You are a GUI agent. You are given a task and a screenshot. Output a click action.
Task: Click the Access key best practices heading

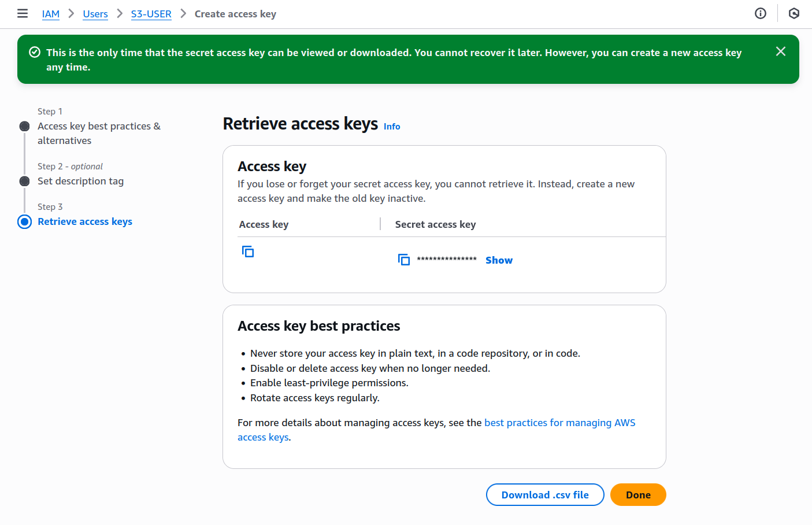tap(318, 326)
